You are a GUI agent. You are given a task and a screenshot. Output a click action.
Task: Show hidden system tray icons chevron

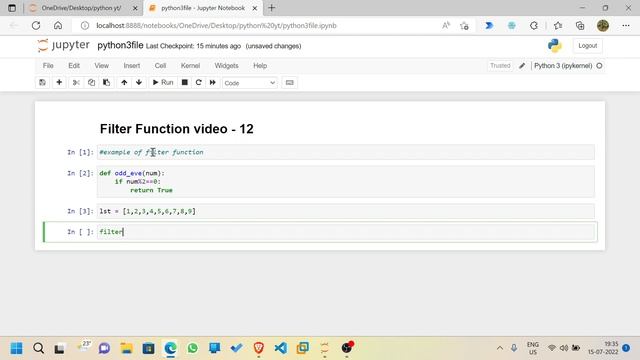pyautogui.click(x=500, y=348)
